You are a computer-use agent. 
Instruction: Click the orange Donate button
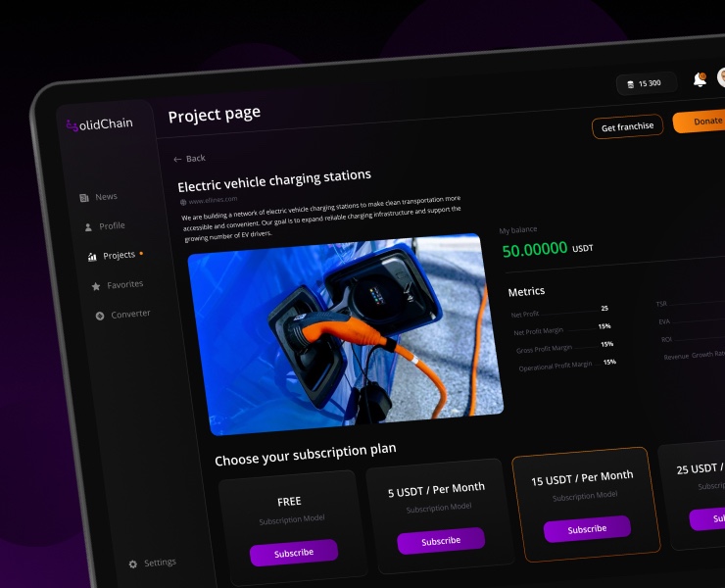point(701,122)
